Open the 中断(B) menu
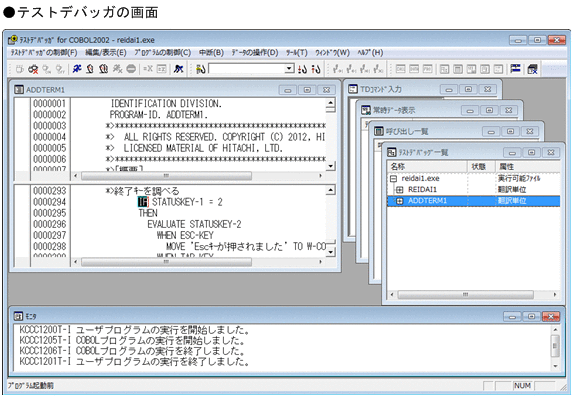Image resolution: width=575 pixels, height=399 pixels. pos(211,52)
